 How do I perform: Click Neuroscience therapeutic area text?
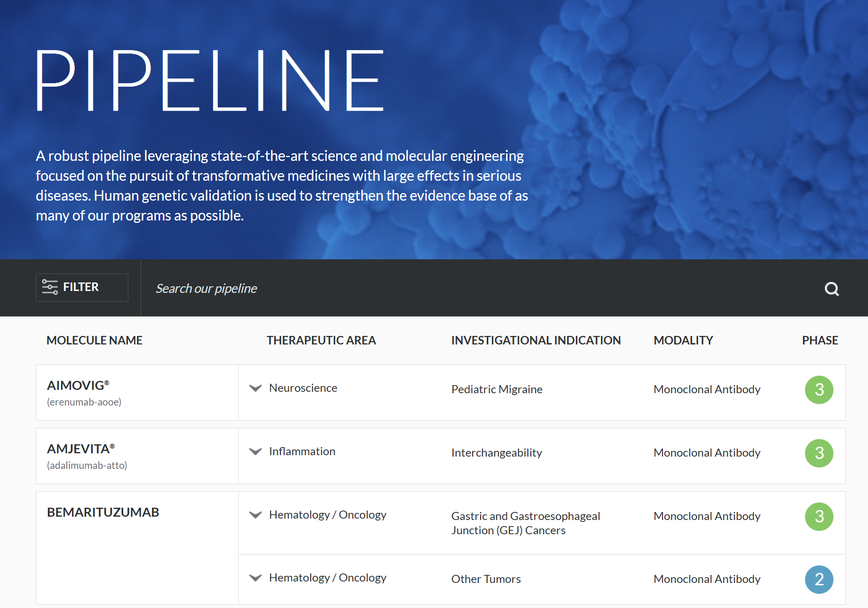click(x=303, y=388)
